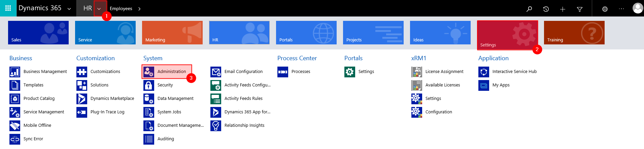The image size is (644, 149).
Task: Click the Business Management icon
Action: point(15,72)
